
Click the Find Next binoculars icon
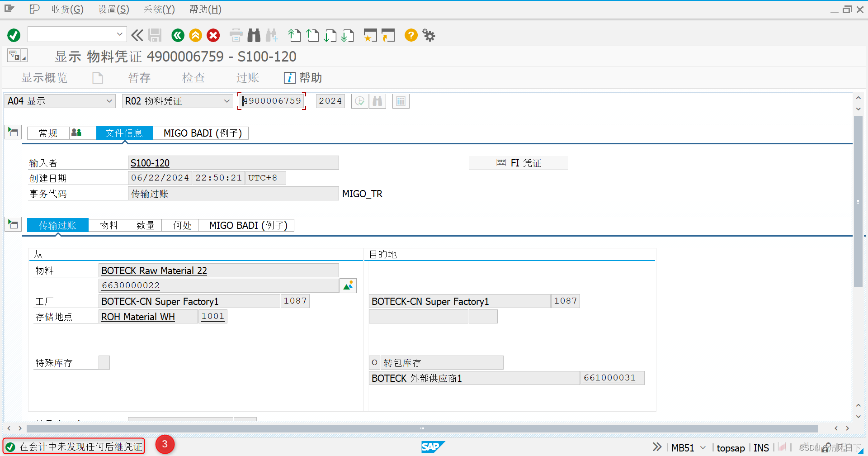pyautogui.click(x=272, y=35)
